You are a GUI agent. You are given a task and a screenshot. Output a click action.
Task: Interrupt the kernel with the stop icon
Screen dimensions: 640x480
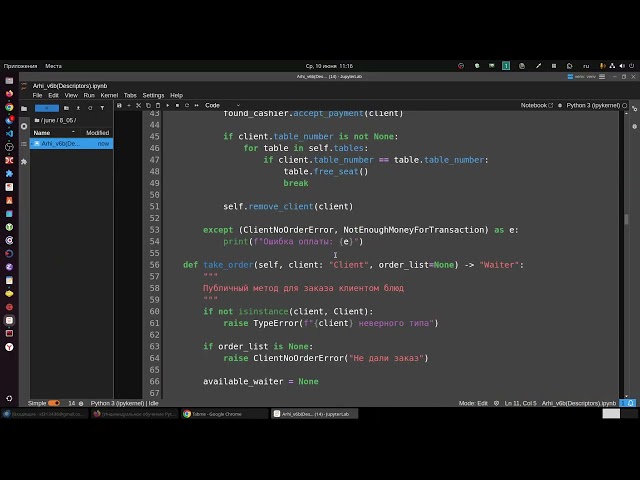[177, 105]
